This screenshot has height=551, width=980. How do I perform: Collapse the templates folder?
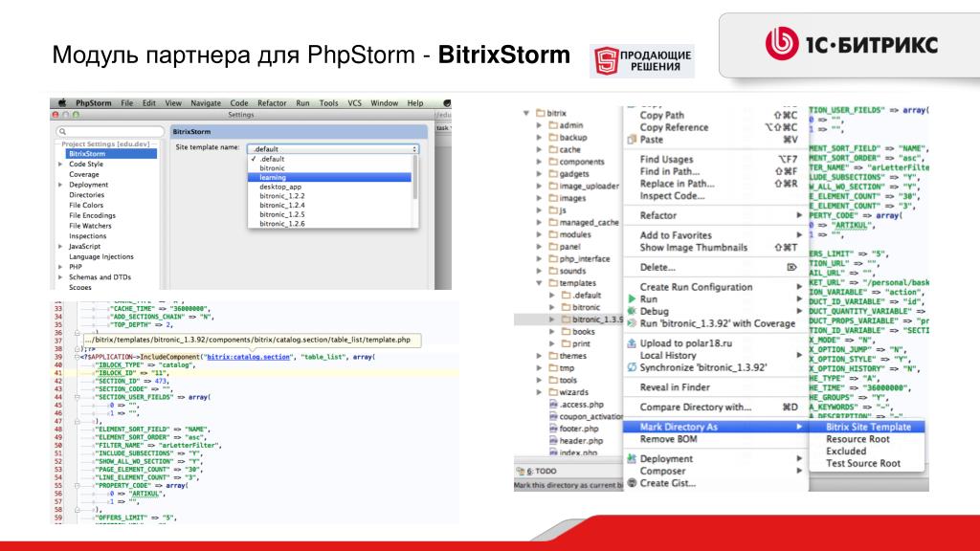[x=540, y=283]
